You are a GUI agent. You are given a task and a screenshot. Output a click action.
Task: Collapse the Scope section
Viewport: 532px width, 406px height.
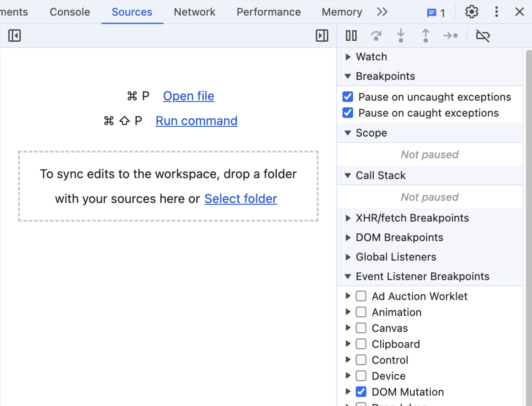click(430, 133)
